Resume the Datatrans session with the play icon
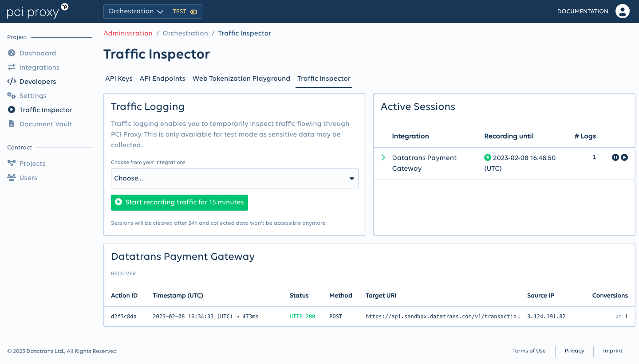 (x=624, y=157)
